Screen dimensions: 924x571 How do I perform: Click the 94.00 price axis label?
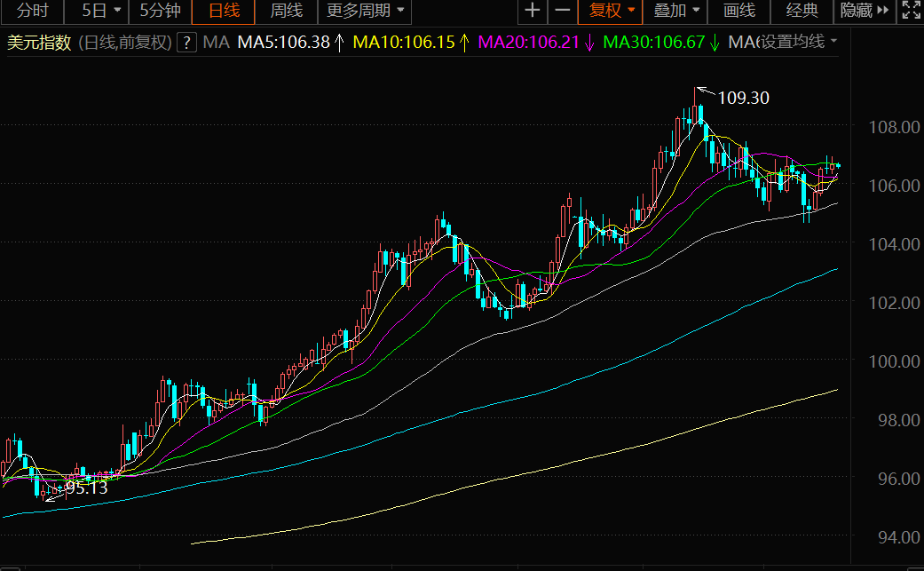click(x=898, y=537)
